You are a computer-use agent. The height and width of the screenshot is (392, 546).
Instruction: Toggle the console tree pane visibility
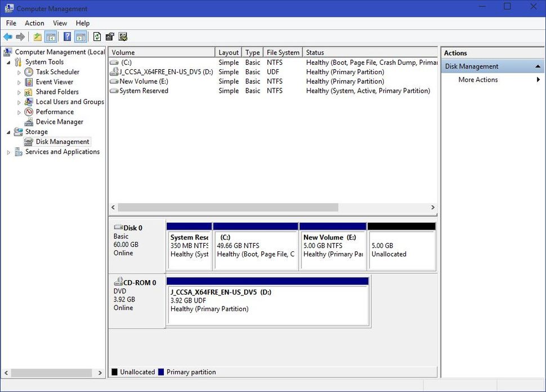click(x=50, y=37)
